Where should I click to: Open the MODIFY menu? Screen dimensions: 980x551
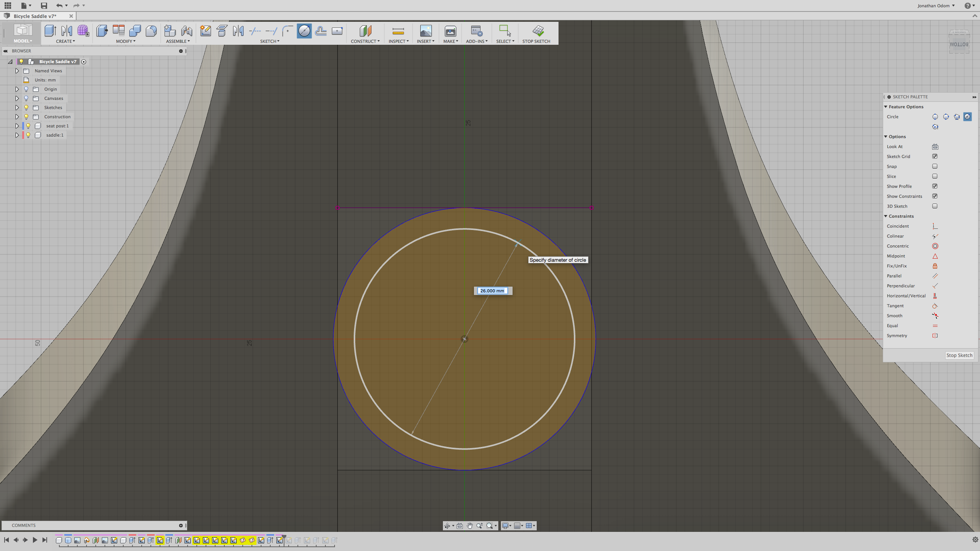tap(126, 41)
